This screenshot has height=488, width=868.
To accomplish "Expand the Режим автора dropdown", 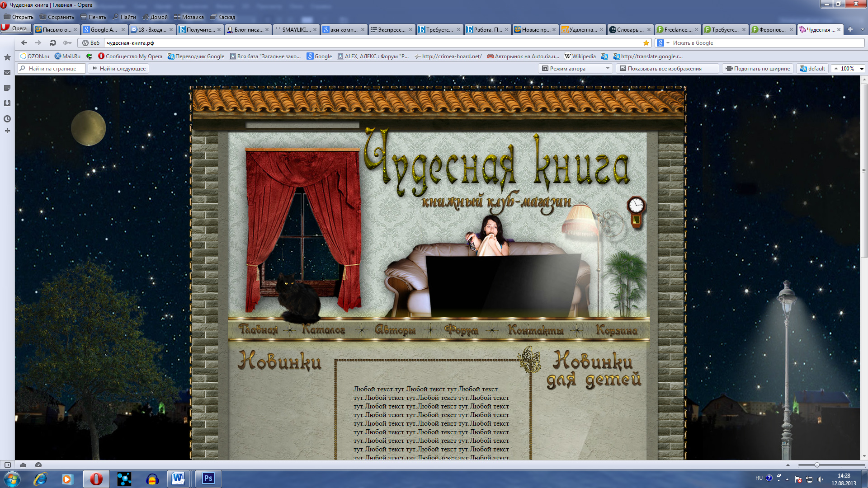I will click(x=607, y=69).
